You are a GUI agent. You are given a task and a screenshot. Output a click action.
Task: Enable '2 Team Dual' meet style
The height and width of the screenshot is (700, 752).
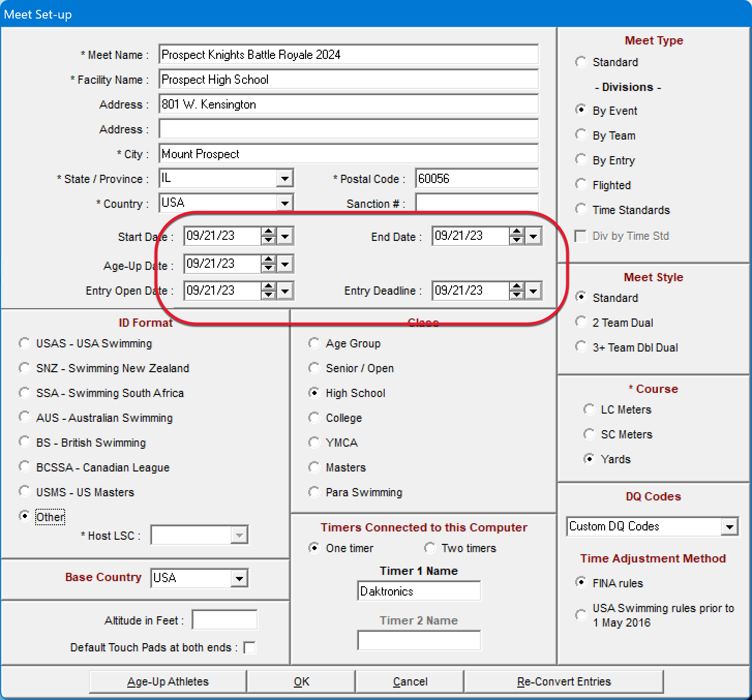581,321
